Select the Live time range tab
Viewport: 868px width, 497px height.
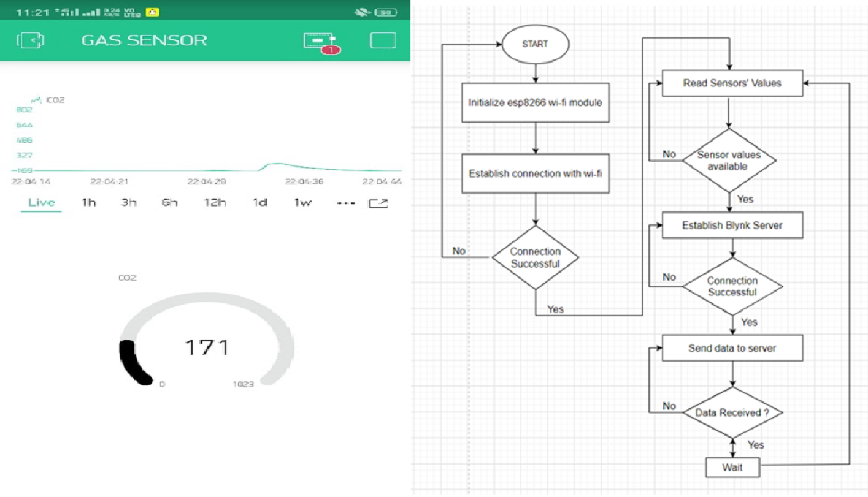(41, 203)
